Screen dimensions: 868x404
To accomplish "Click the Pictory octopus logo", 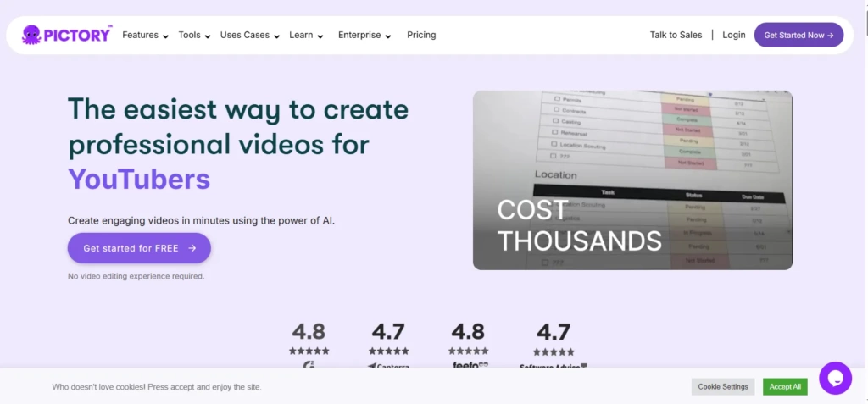I will coord(67,35).
